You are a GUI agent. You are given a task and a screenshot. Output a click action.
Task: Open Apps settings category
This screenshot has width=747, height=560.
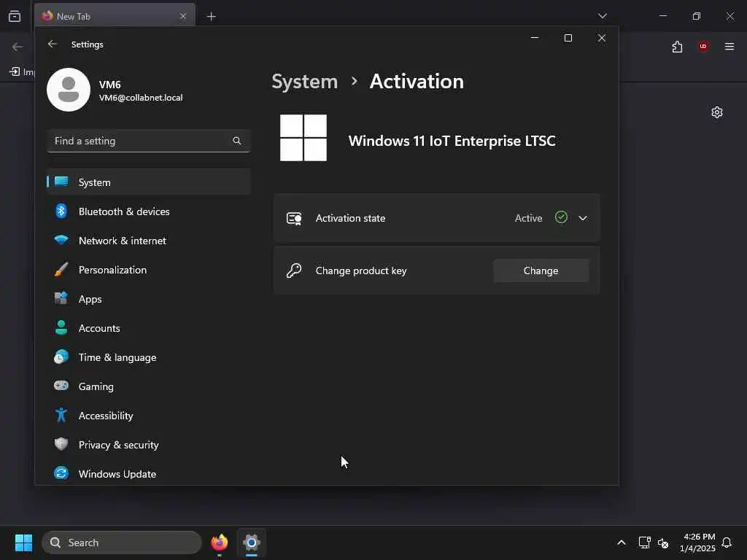[x=149, y=299]
